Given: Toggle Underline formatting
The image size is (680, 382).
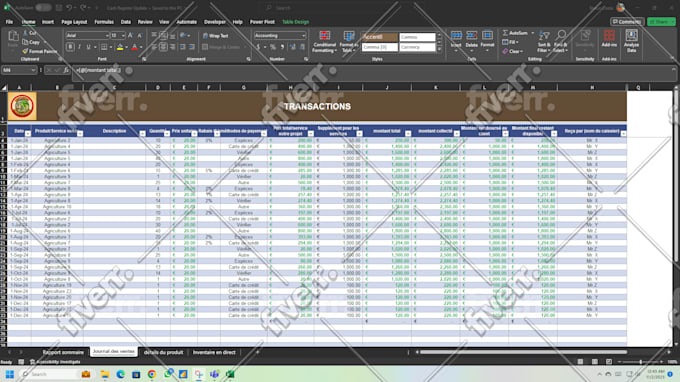Looking at the screenshot, I should [88, 47].
